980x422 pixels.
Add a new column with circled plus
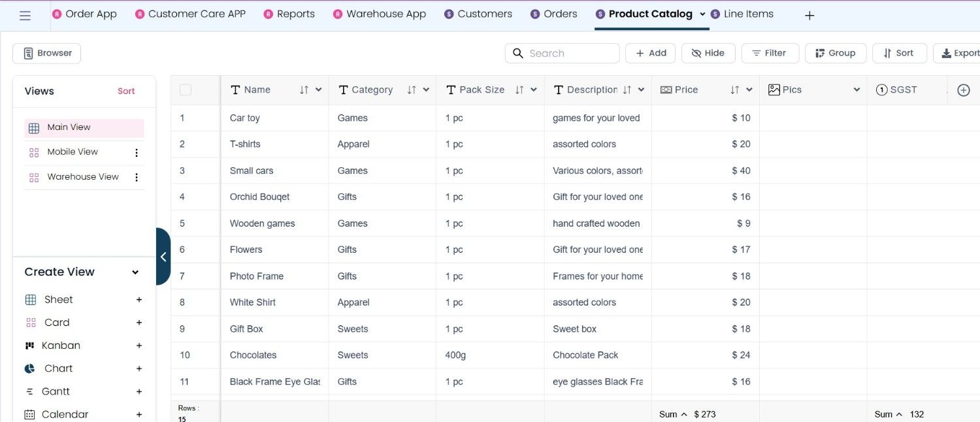click(x=963, y=90)
